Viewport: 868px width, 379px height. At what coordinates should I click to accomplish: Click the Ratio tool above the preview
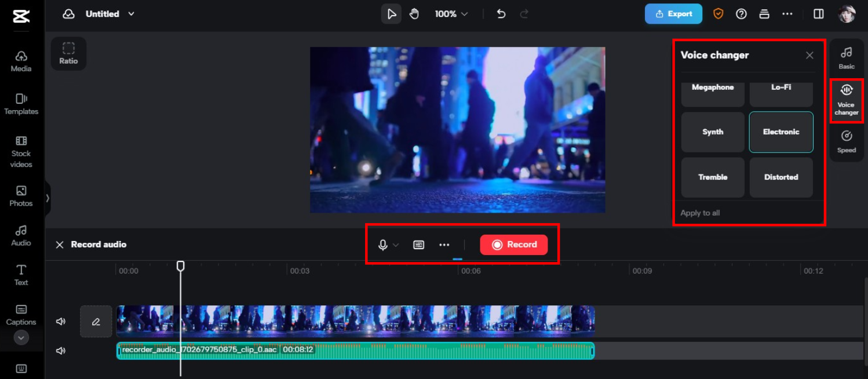coord(68,53)
